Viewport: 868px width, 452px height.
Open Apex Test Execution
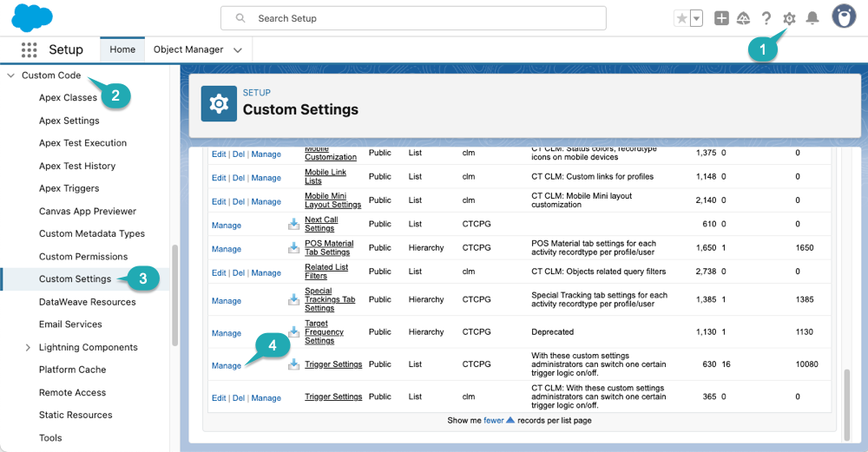pos(82,143)
